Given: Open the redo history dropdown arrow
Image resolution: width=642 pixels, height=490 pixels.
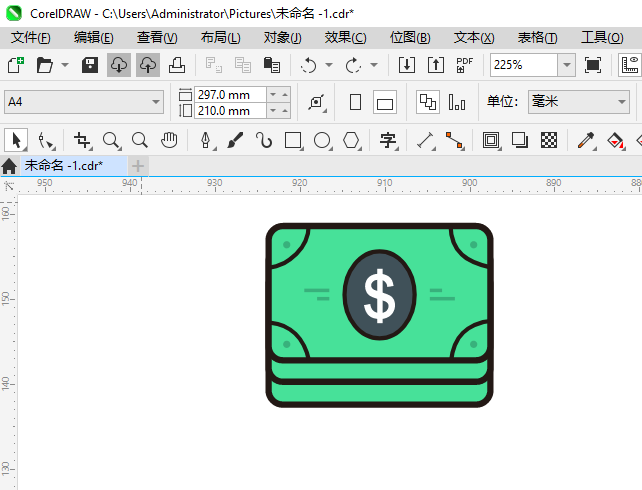Looking at the screenshot, I should [374, 65].
